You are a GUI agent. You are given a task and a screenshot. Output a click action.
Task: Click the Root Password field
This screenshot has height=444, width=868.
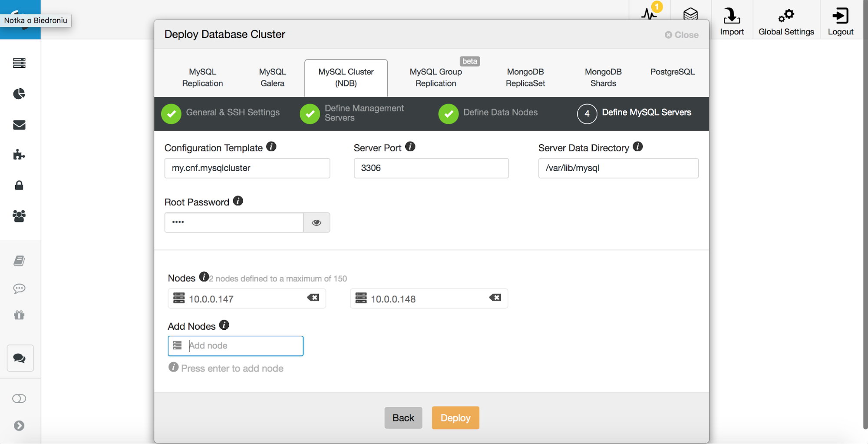[x=234, y=222]
